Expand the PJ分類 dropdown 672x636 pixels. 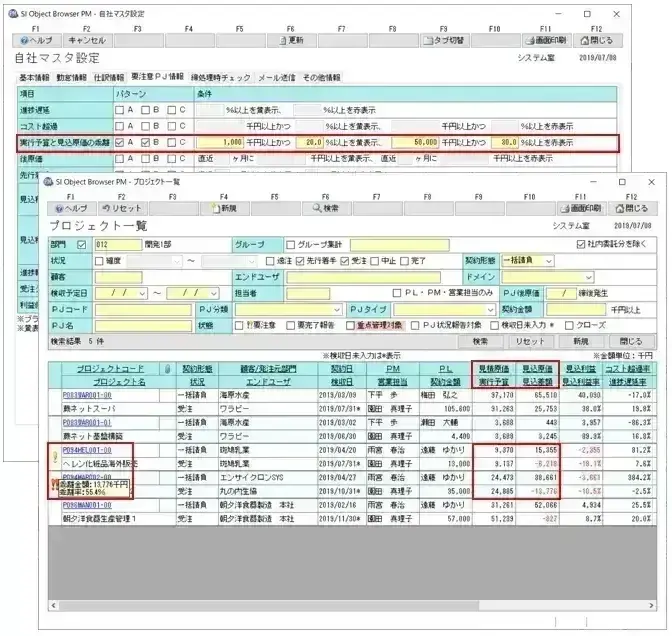coord(337,309)
